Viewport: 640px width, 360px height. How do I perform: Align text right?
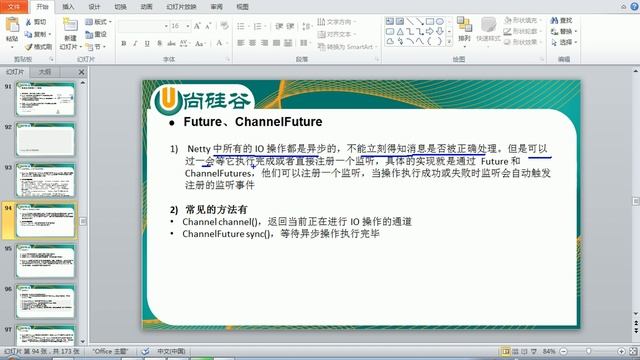tap(264, 43)
